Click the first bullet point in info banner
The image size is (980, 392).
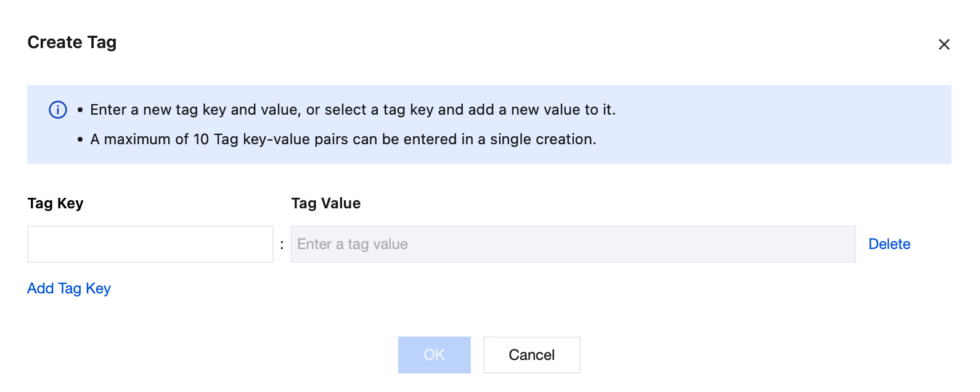tap(80, 110)
